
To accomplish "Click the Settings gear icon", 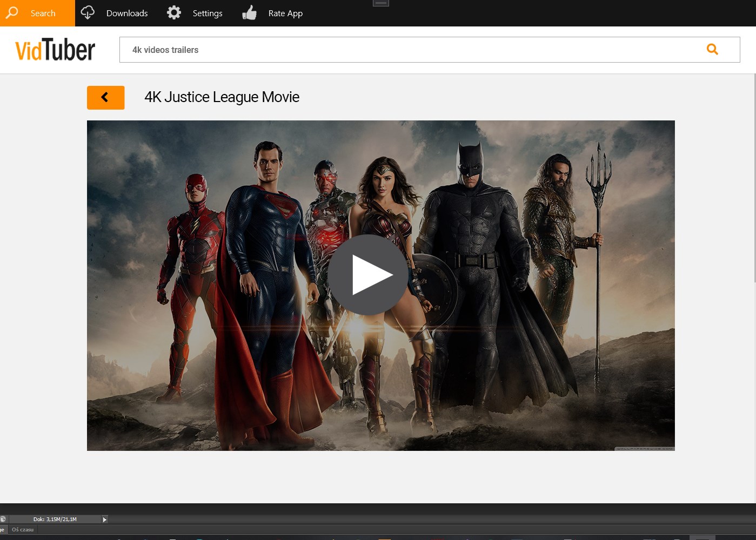I will point(174,12).
